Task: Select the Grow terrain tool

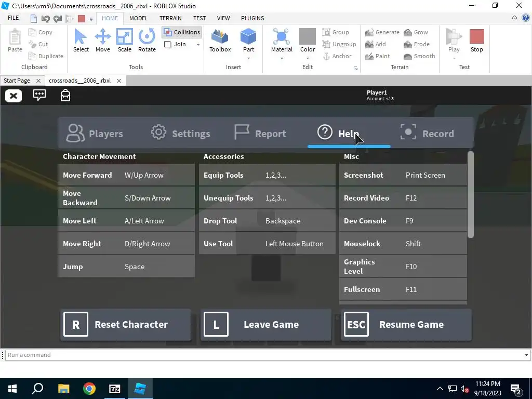Action: [x=416, y=32]
